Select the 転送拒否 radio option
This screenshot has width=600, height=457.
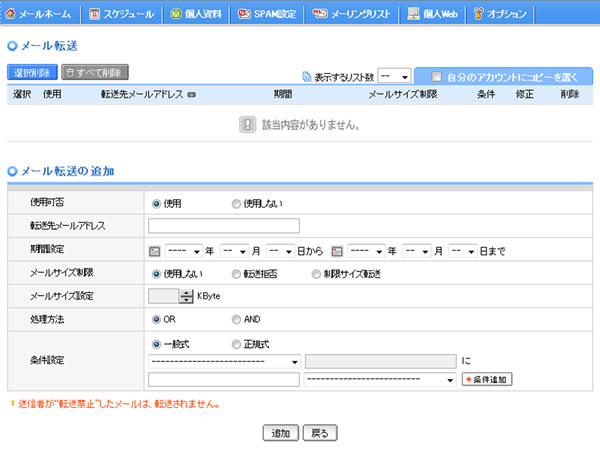click(236, 272)
